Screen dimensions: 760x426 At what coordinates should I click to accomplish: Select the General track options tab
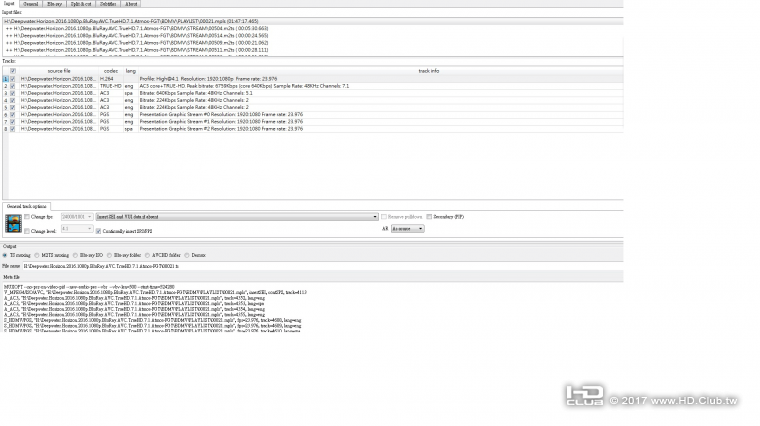tap(27, 206)
